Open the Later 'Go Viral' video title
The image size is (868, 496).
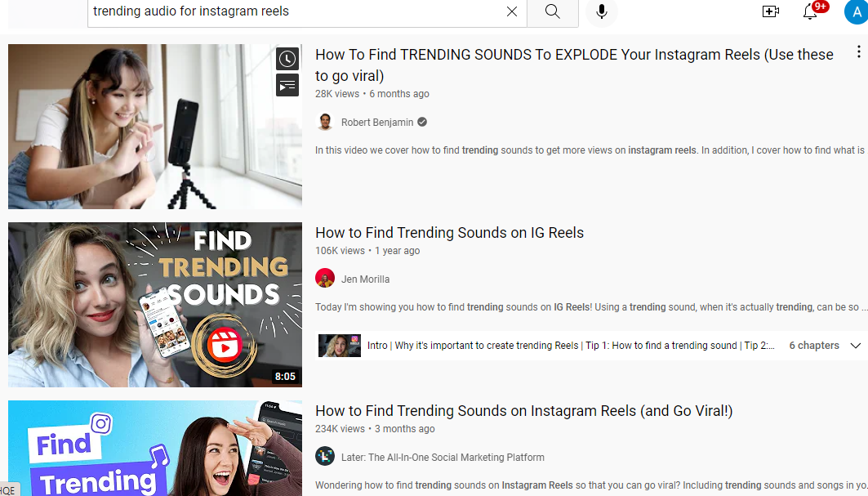pyautogui.click(x=523, y=410)
